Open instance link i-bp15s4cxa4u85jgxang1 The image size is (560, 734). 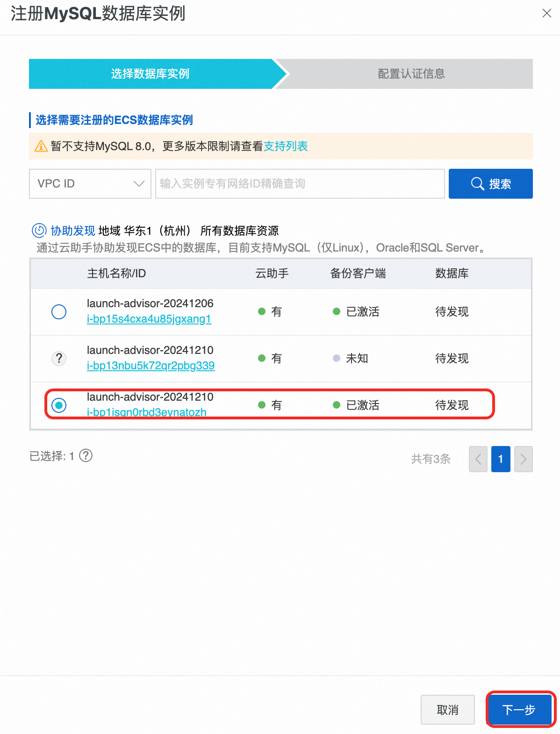point(149,319)
